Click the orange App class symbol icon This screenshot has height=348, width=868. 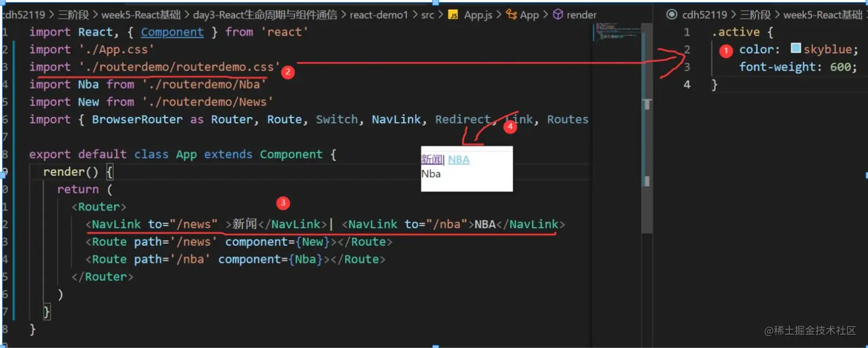tap(512, 14)
